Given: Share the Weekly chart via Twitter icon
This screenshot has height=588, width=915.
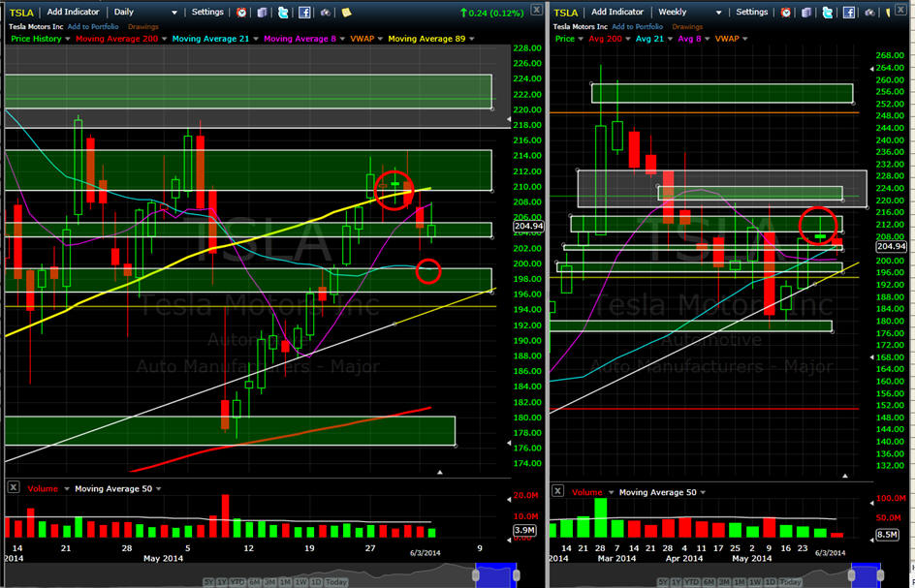Looking at the screenshot, I should pos(828,12).
